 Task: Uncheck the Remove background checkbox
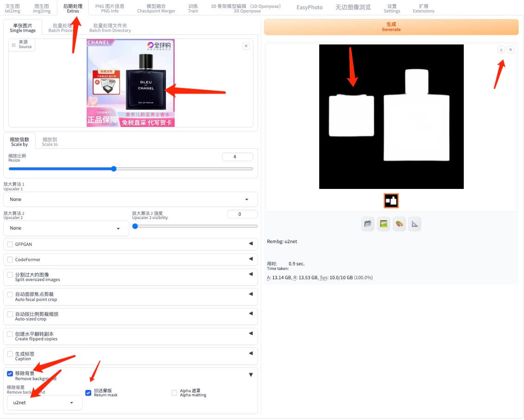[x=10, y=374]
